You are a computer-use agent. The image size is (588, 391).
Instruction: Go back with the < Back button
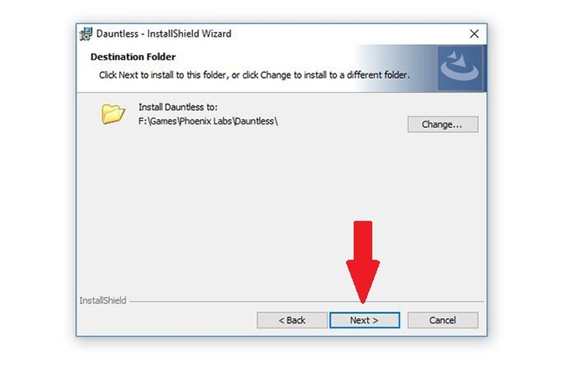click(x=292, y=320)
